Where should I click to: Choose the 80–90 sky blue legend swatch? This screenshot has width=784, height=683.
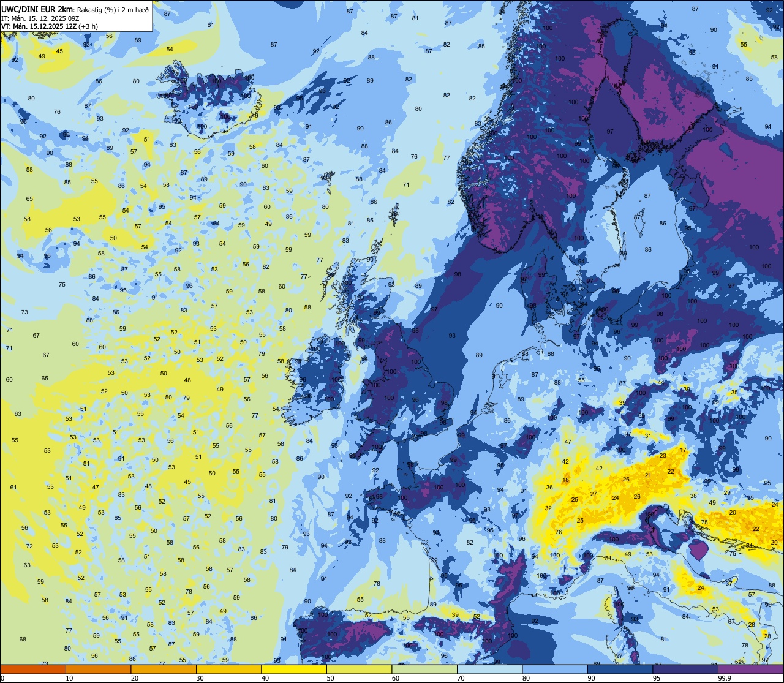pyautogui.click(x=554, y=669)
